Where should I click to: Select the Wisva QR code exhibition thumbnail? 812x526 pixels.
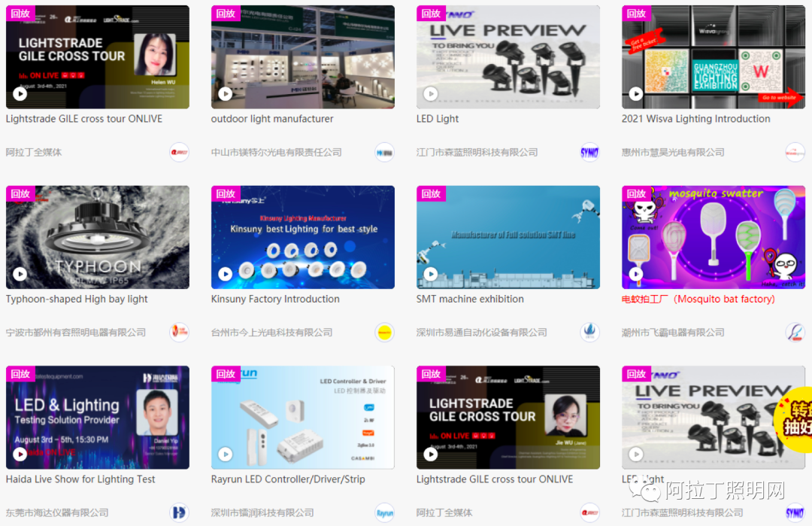(713, 57)
